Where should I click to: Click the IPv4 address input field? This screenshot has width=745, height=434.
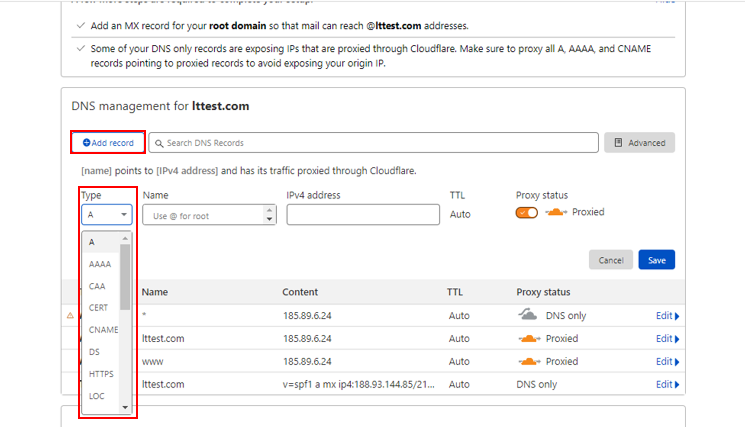tap(363, 215)
